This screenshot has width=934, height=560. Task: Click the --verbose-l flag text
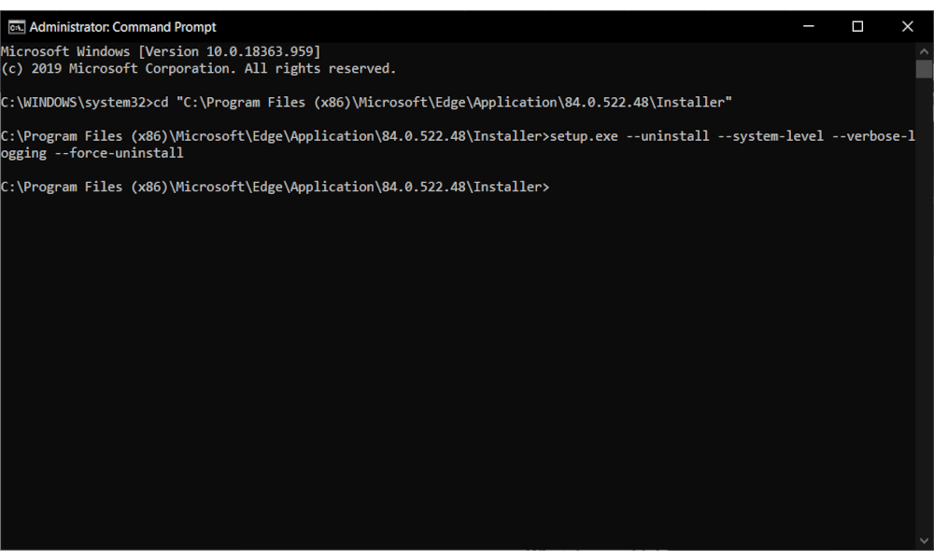tap(873, 136)
